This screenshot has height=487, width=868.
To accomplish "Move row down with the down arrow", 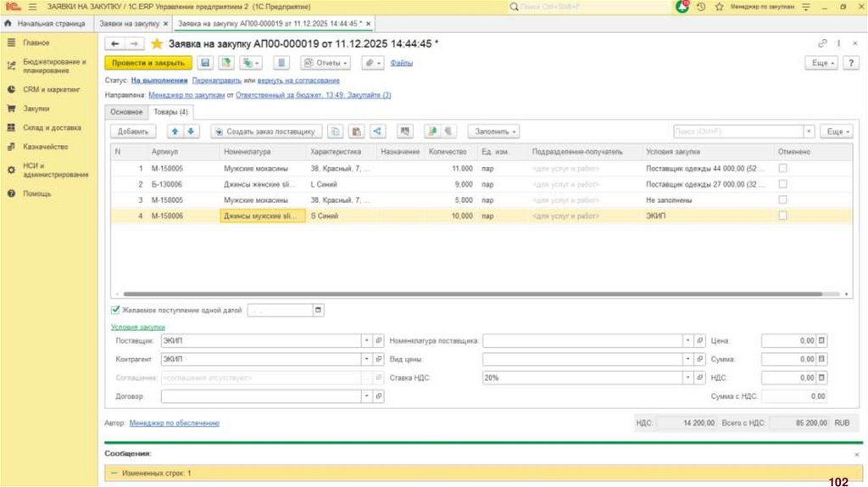I will tap(191, 132).
